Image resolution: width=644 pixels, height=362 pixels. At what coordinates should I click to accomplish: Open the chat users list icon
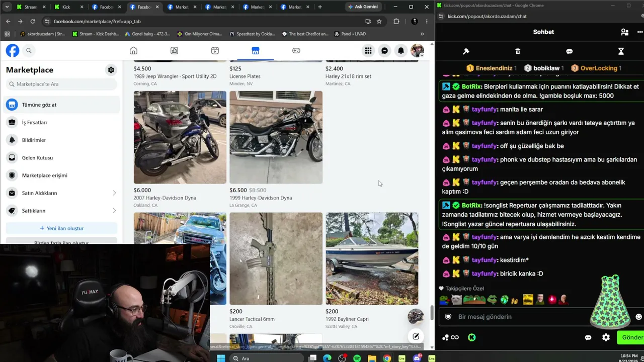(x=624, y=32)
